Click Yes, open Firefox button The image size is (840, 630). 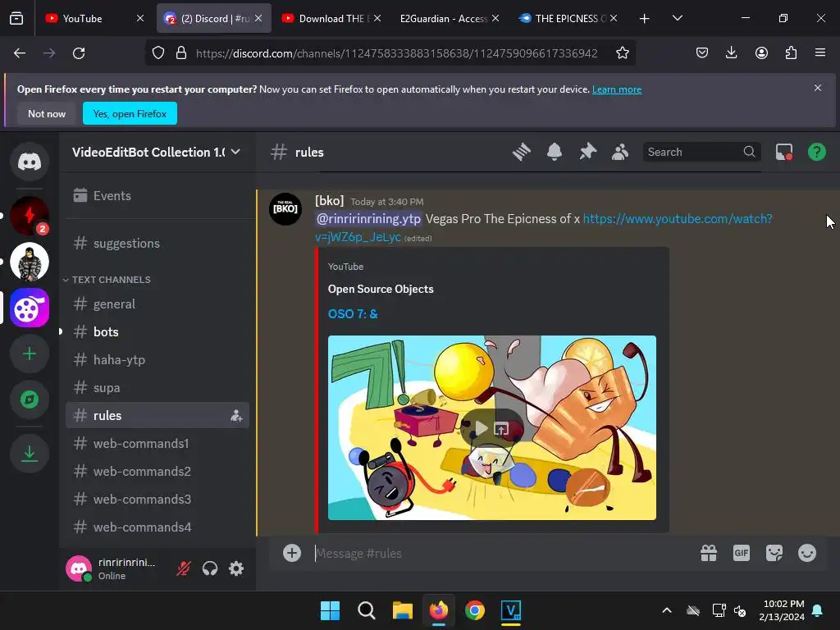130,113
